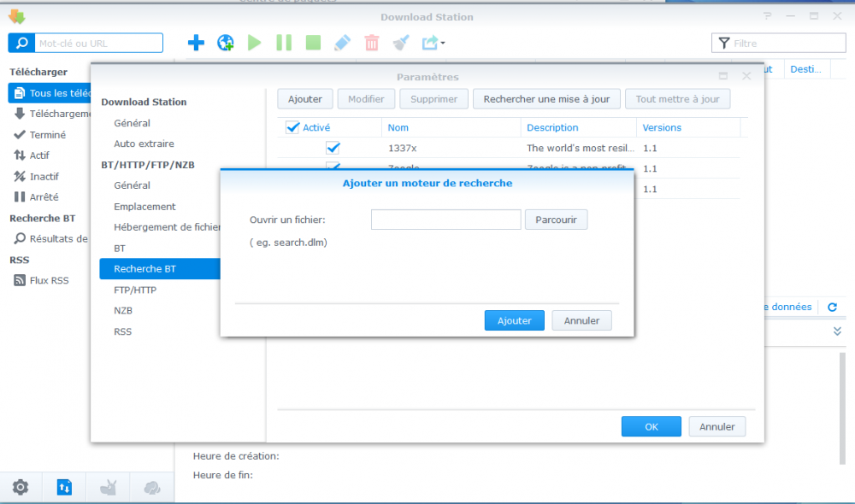Collapse details panel with double chevron
Viewport: 855px width, 504px height.
pos(837,331)
